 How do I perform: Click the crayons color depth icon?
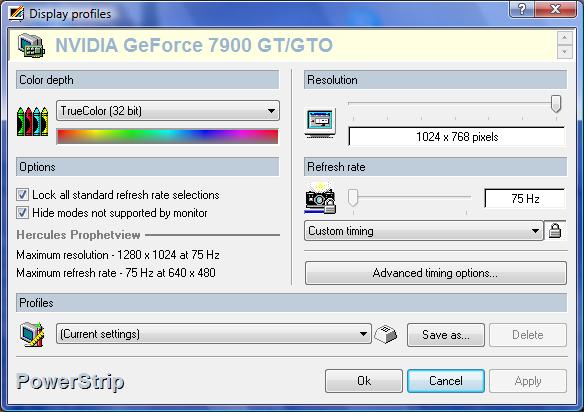(x=33, y=121)
